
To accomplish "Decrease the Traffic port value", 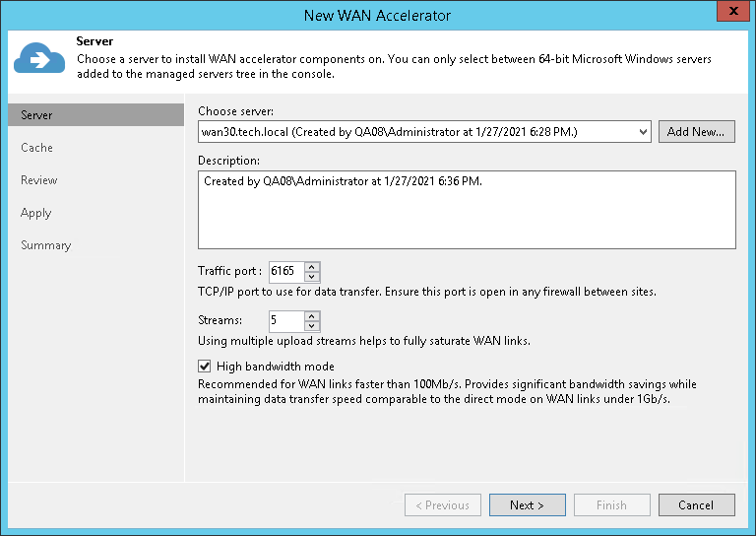I will point(312,277).
